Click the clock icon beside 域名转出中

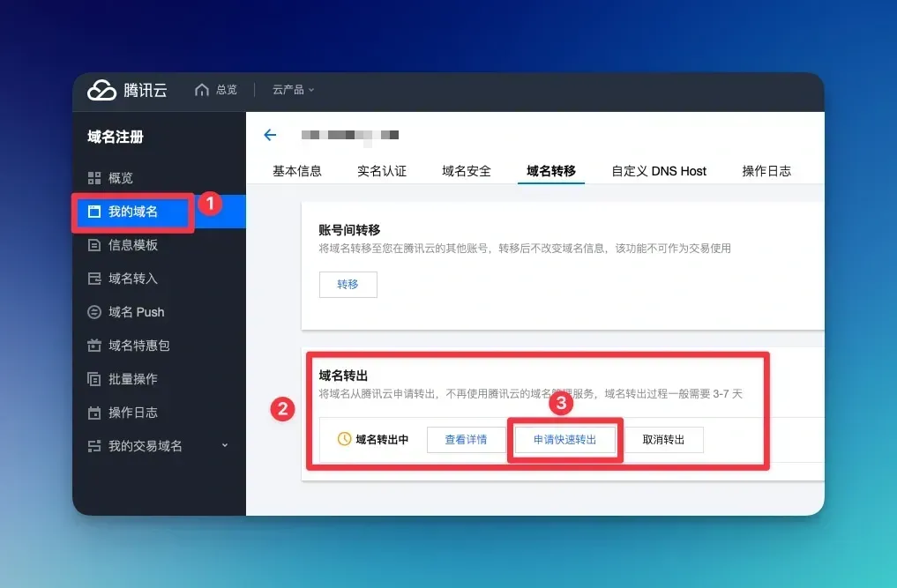[x=344, y=439]
